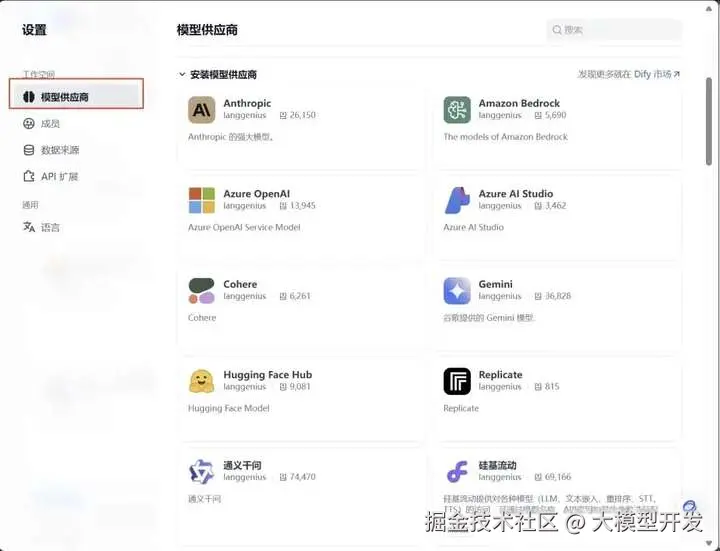Click the Azure OpenAI count 13,945

coord(303,206)
